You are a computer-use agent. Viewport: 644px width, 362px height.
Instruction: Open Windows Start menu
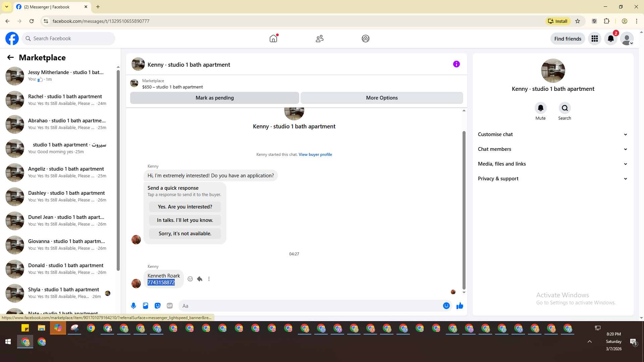(x=8, y=342)
